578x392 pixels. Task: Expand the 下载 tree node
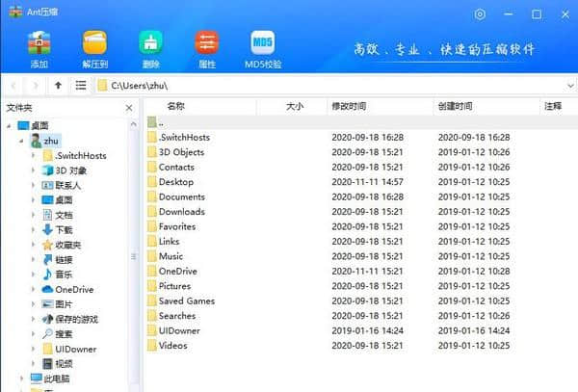33,230
